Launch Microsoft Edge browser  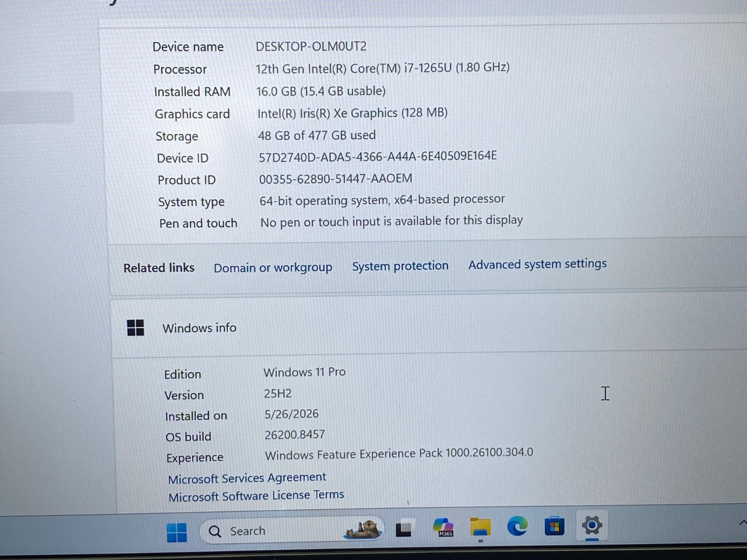click(x=517, y=526)
